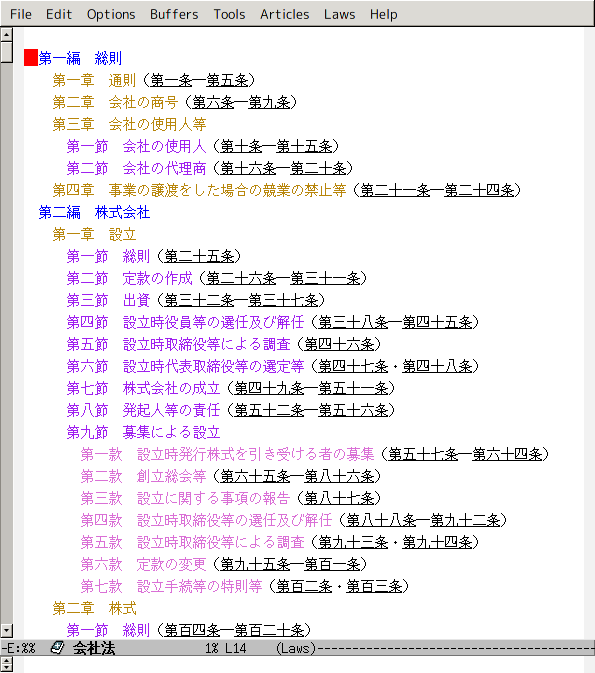Click the (Laws) mode indicator
This screenshot has height=673, width=595.
pos(295,648)
